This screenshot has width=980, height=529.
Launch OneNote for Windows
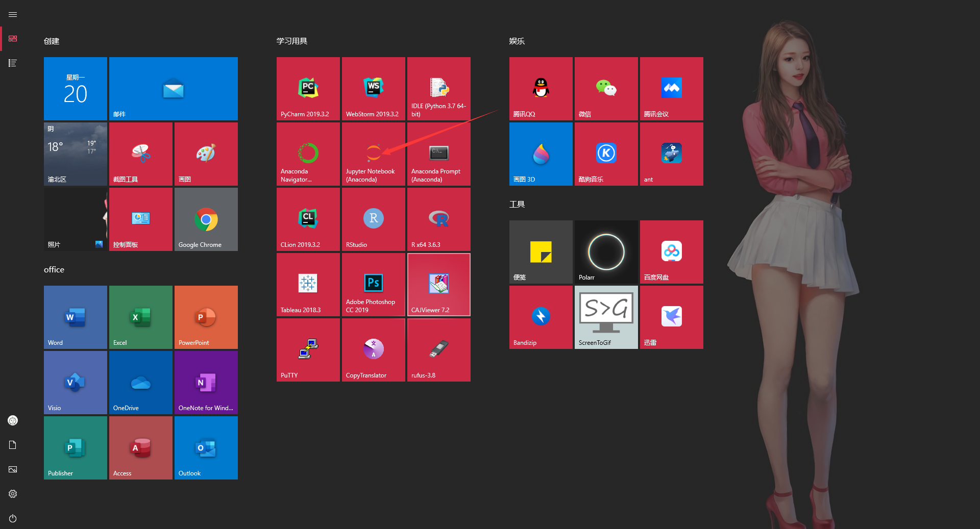click(x=206, y=383)
